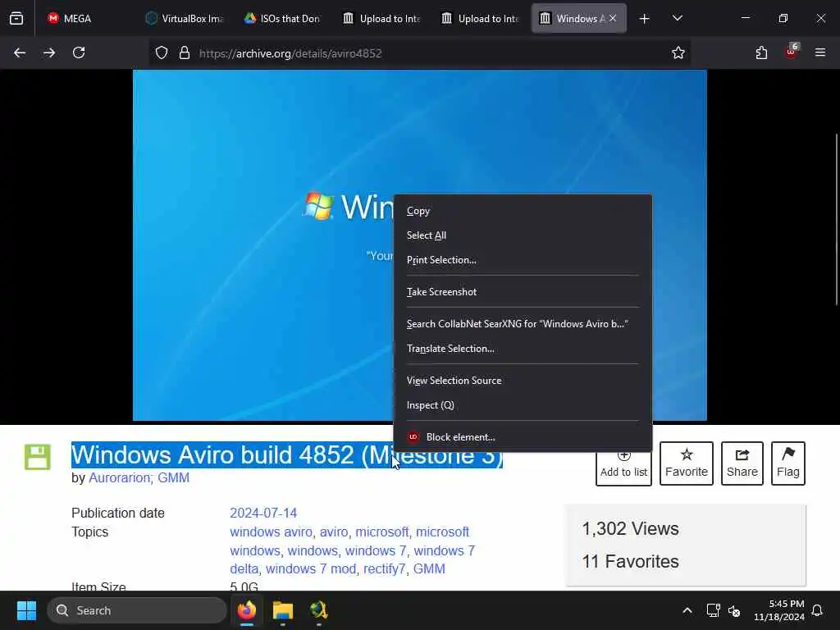Open the uBlock Origin toolbar icon
840x630 pixels.
pyautogui.click(x=792, y=52)
